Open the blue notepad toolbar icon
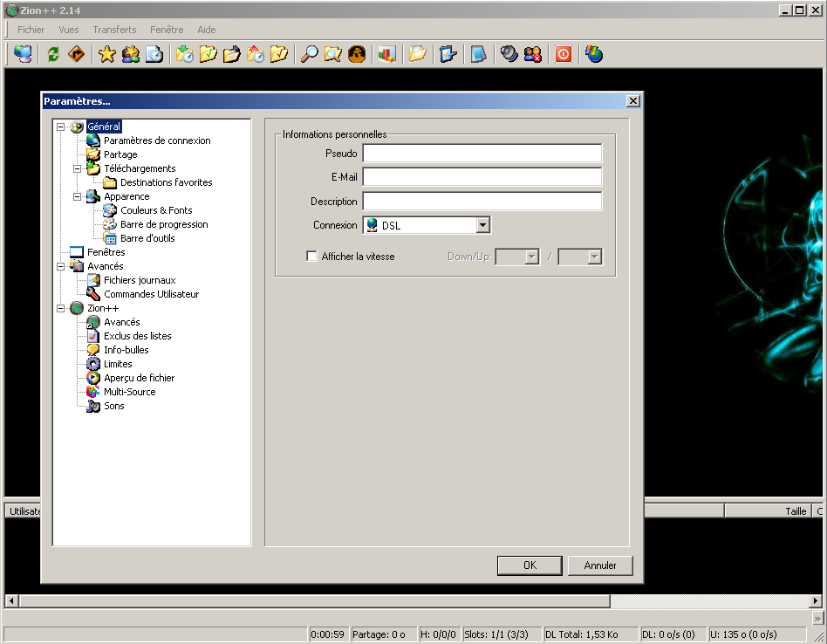Screen dimensions: 827x644 (478, 54)
